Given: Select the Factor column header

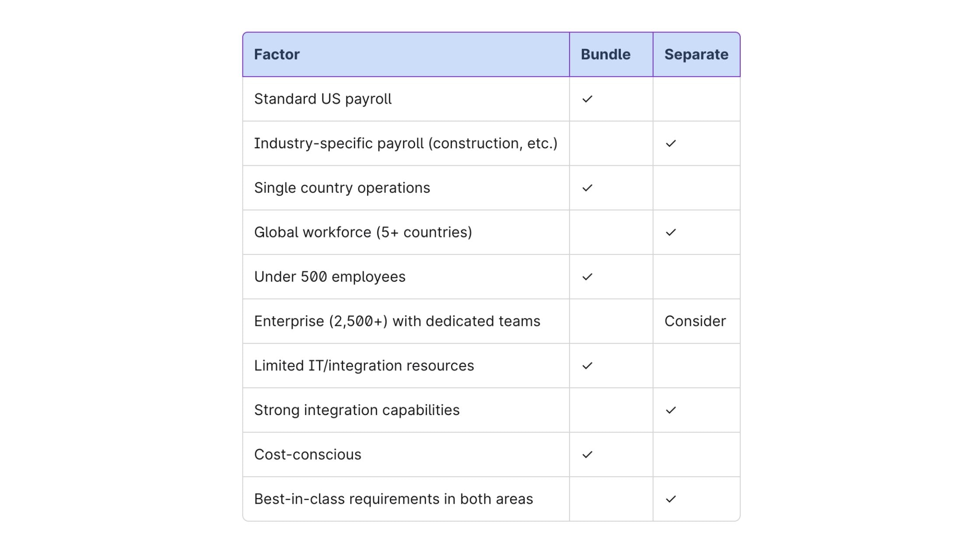Looking at the screenshot, I should (x=406, y=55).
